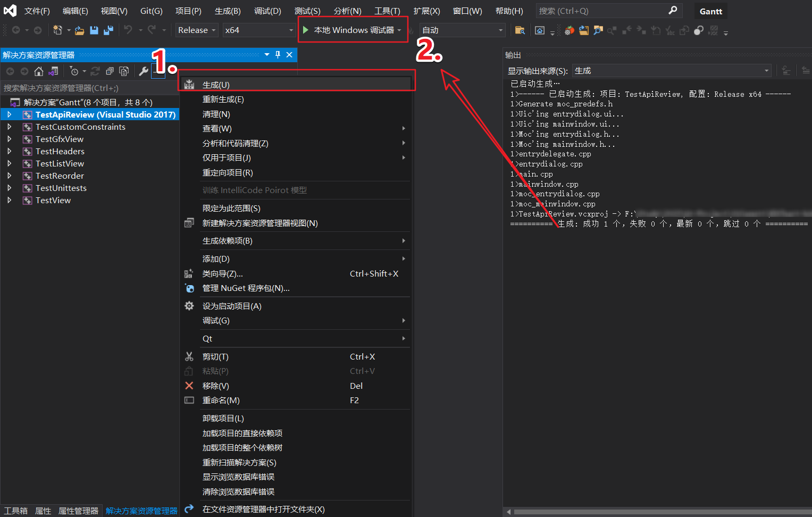Click the Properties wrench icon in Solution Explorer

(144, 71)
